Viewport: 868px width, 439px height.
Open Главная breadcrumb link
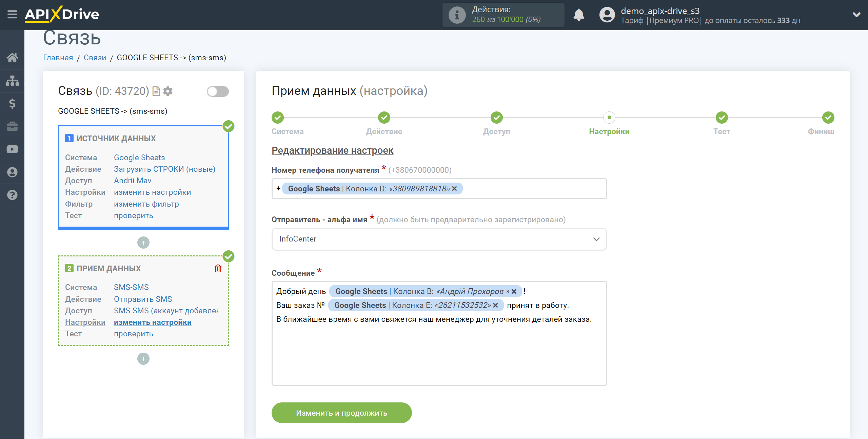click(58, 58)
